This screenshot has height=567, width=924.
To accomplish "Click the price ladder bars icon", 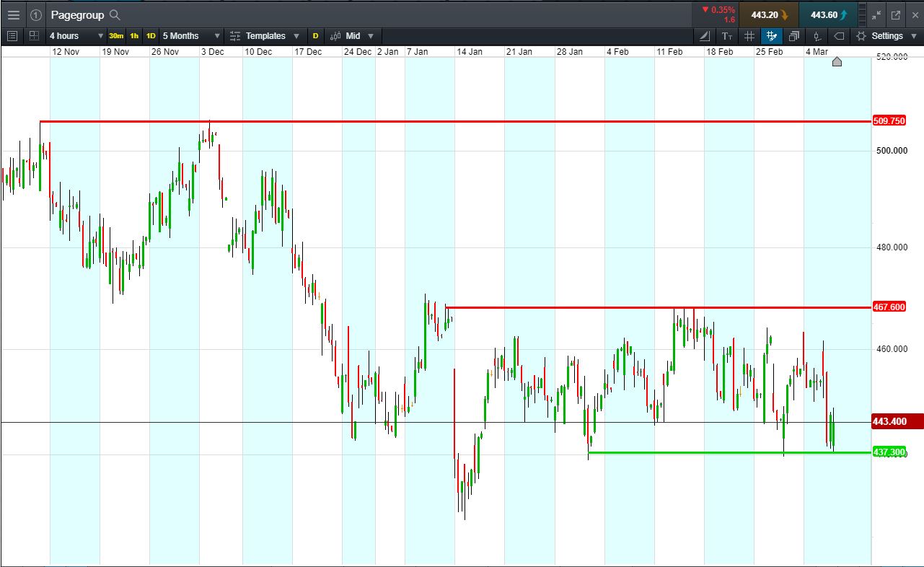I will click(x=863, y=14).
